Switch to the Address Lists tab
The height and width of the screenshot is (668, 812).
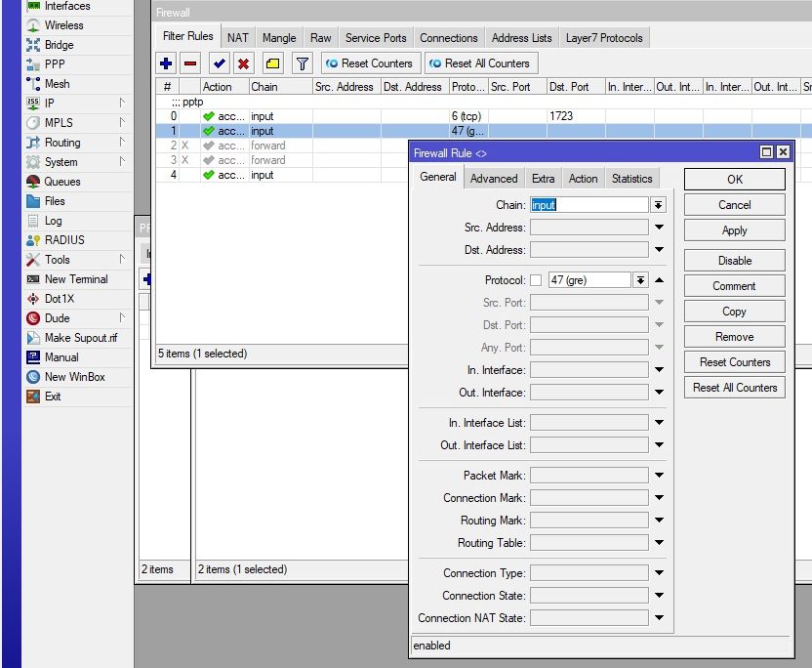[521, 38]
